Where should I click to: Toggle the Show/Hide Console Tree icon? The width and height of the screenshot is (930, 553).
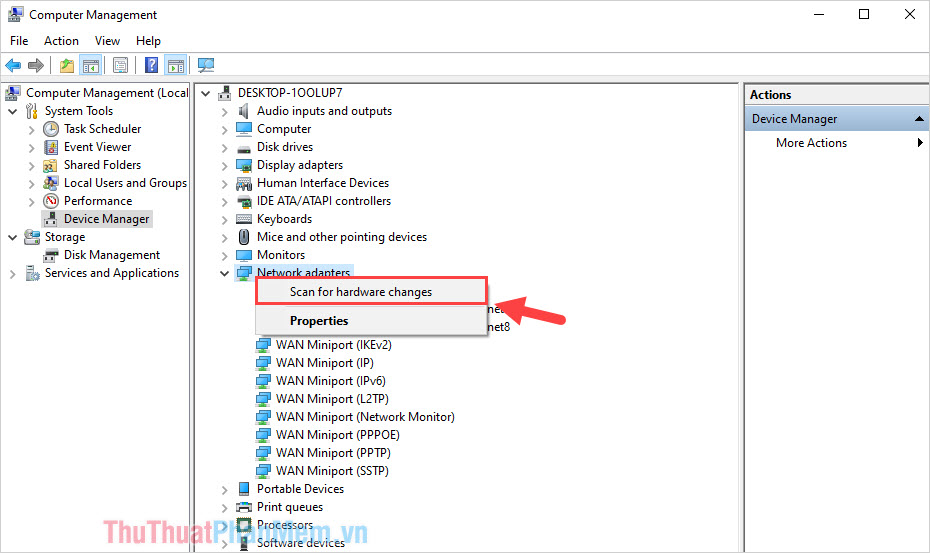pyautogui.click(x=91, y=65)
